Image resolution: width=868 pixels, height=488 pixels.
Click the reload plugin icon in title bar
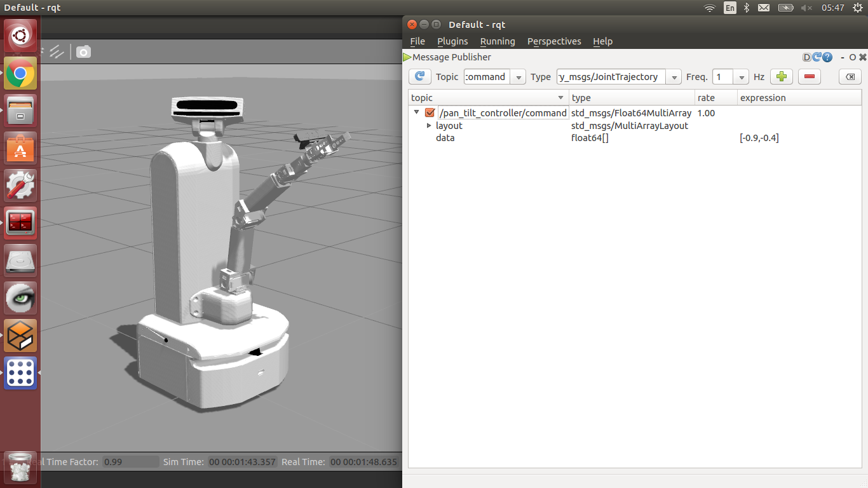pos(817,57)
